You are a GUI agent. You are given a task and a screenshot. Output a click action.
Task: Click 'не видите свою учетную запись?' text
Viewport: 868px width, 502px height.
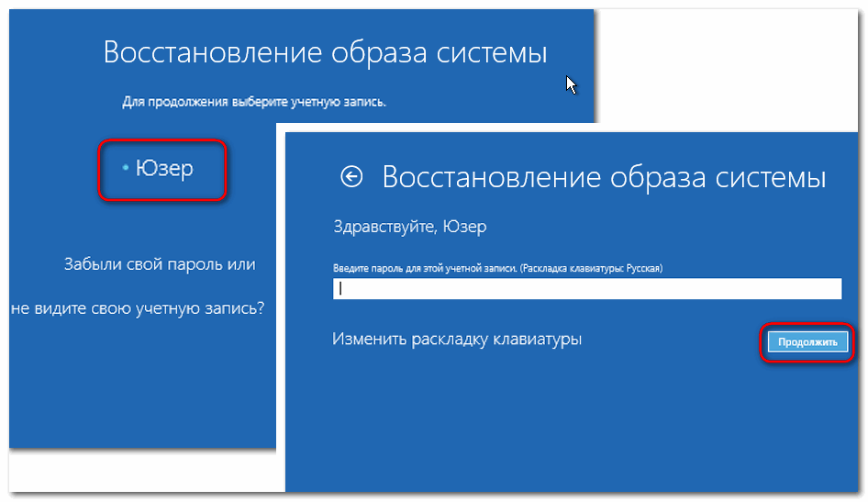[x=138, y=307]
